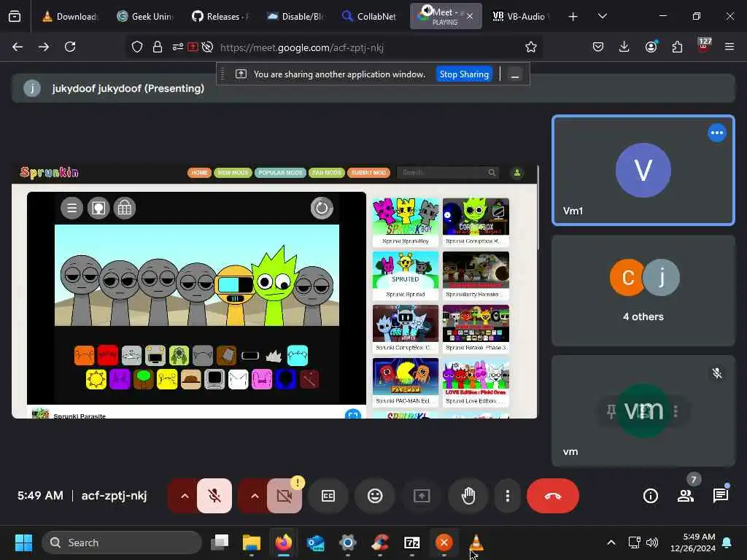The width and height of the screenshot is (747, 560).
Task: Toggle the microphone mute button
Action: click(214, 496)
